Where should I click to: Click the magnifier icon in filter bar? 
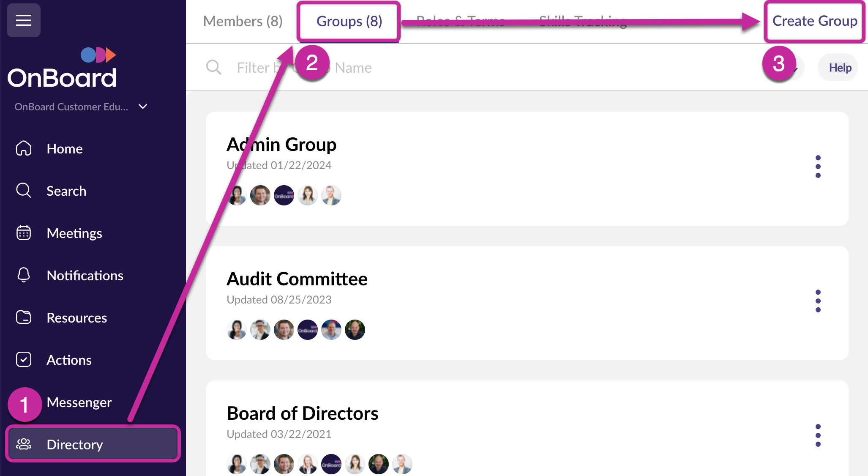213,67
